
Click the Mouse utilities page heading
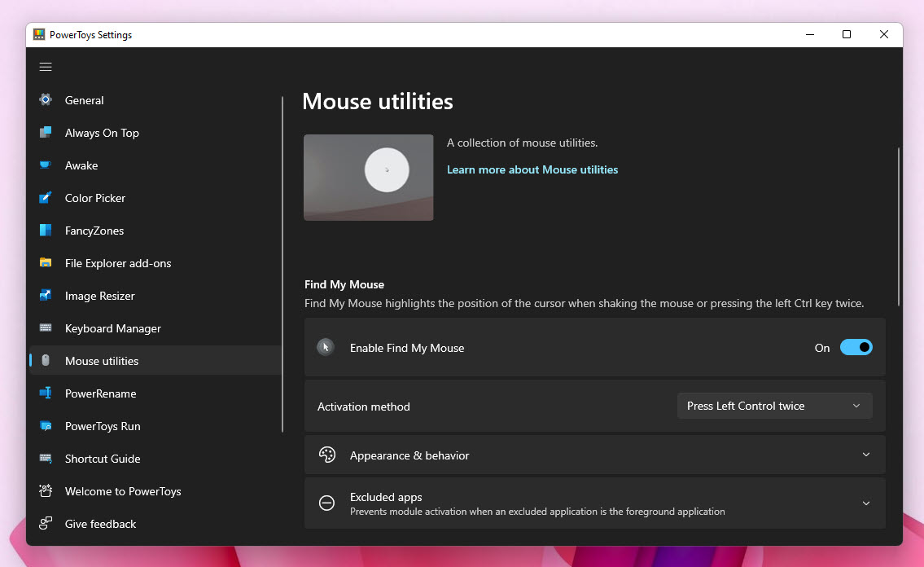coord(378,101)
